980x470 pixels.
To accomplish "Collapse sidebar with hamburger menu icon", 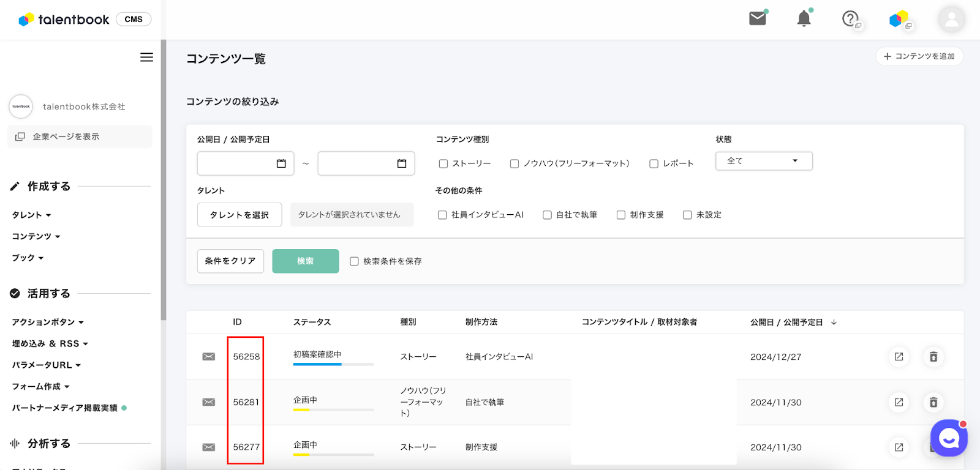I will coord(146,57).
